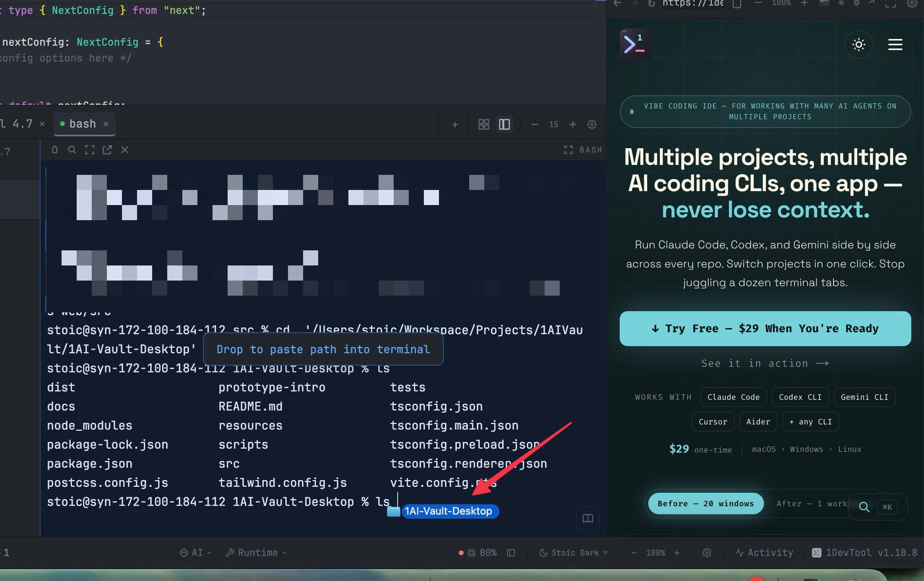Screen dimensions: 924x581
Task: Click the React atom icon in browser toolbar
Action: coord(841,3)
